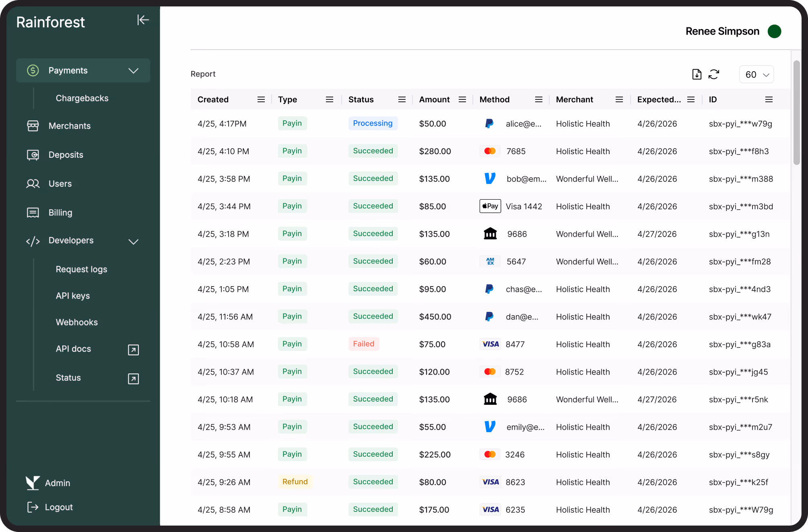Open the Created column menu icon
The image size is (808, 532).
click(x=261, y=99)
